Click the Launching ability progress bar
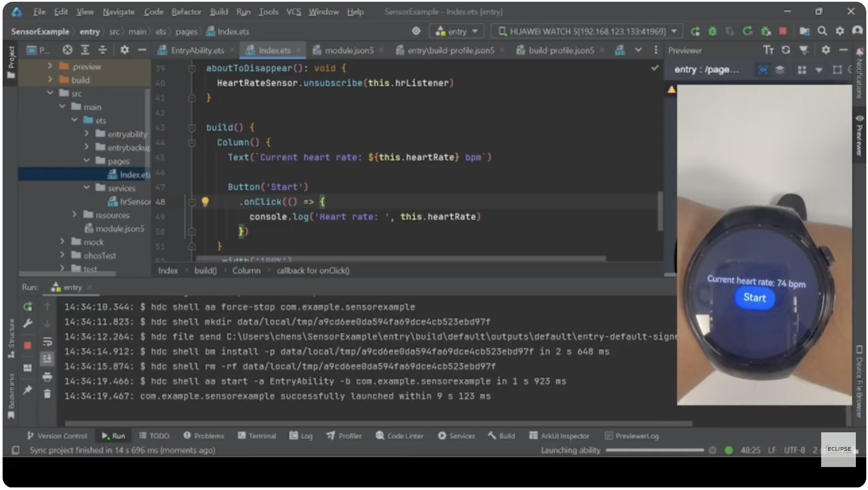The width and height of the screenshot is (868, 490). click(655, 450)
